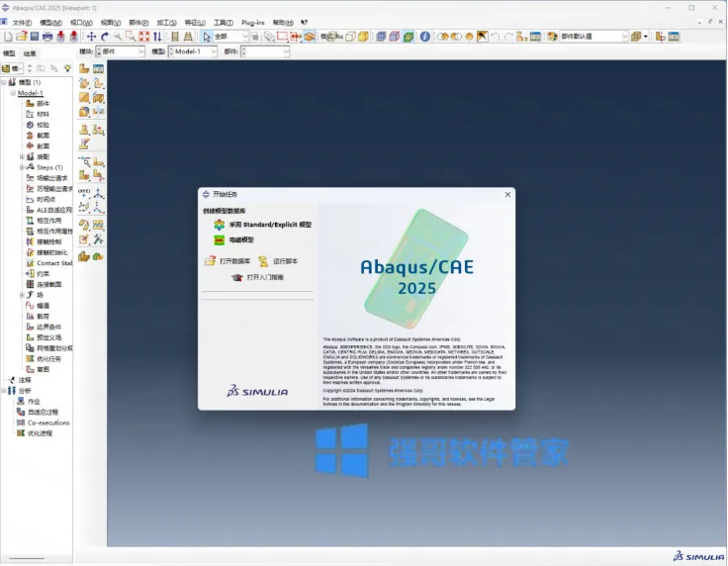Click the selection arrow cursor icon

(207, 37)
